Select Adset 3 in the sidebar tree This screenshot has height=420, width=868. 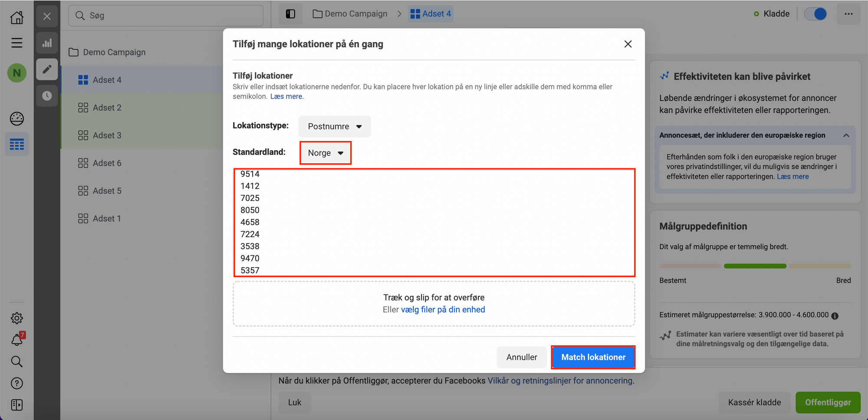tap(142, 135)
